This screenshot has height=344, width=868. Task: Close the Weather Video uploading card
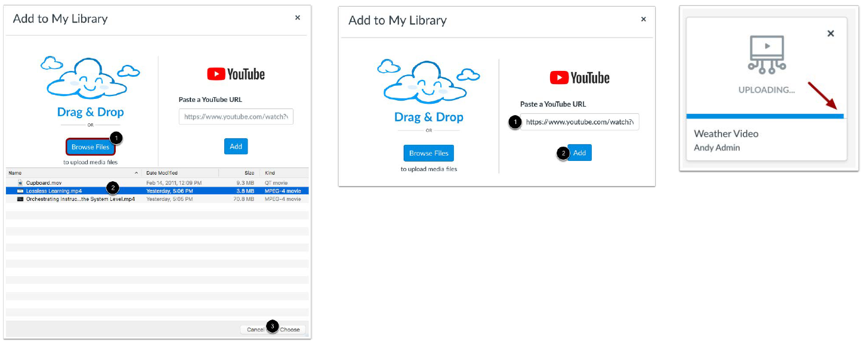tap(830, 34)
